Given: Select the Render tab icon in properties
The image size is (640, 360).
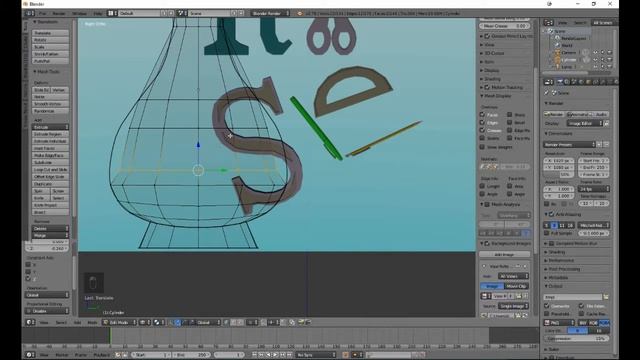Looking at the screenshot, I should [560, 82].
